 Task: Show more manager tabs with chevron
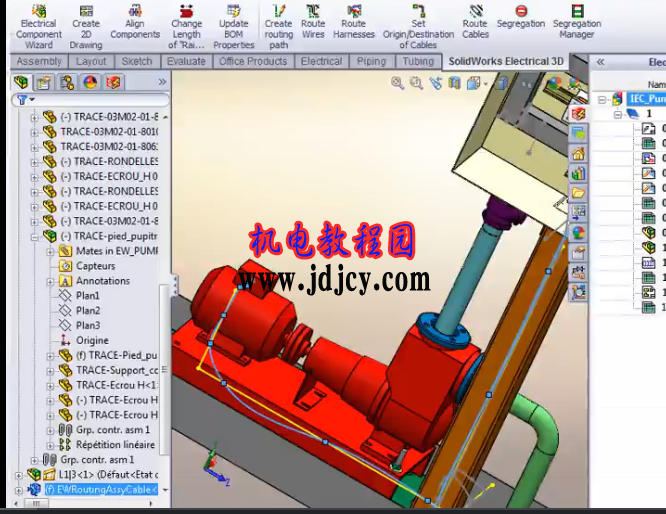162,82
